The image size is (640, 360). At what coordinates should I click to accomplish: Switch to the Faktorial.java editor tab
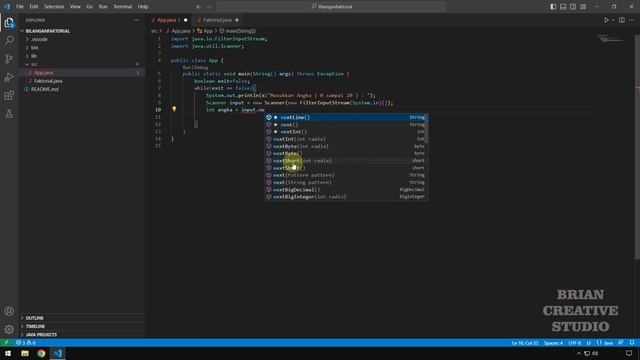pos(217,20)
